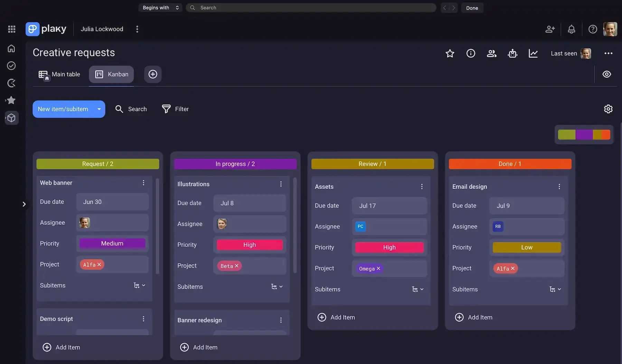Add Item in the Review column
Image resolution: width=622 pixels, height=364 pixels.
(x=336, y=317)
